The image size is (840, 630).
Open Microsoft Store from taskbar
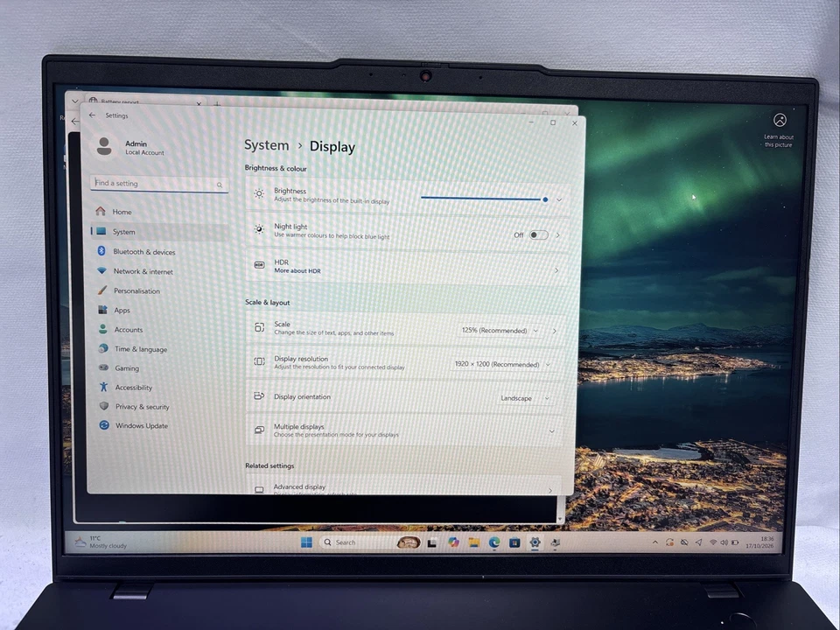[x=514, y=542]
